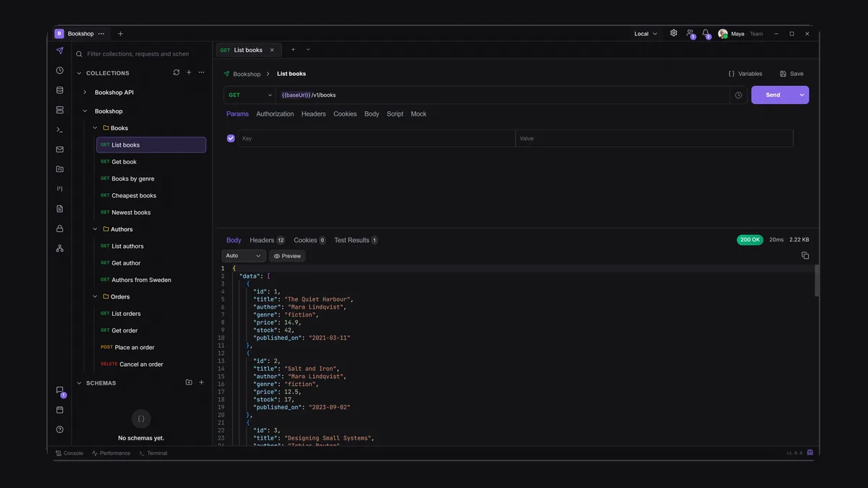868x488 pixels.
Task: Open the mail envelope icon in sidebar
Action: click(x=59, y=150)
